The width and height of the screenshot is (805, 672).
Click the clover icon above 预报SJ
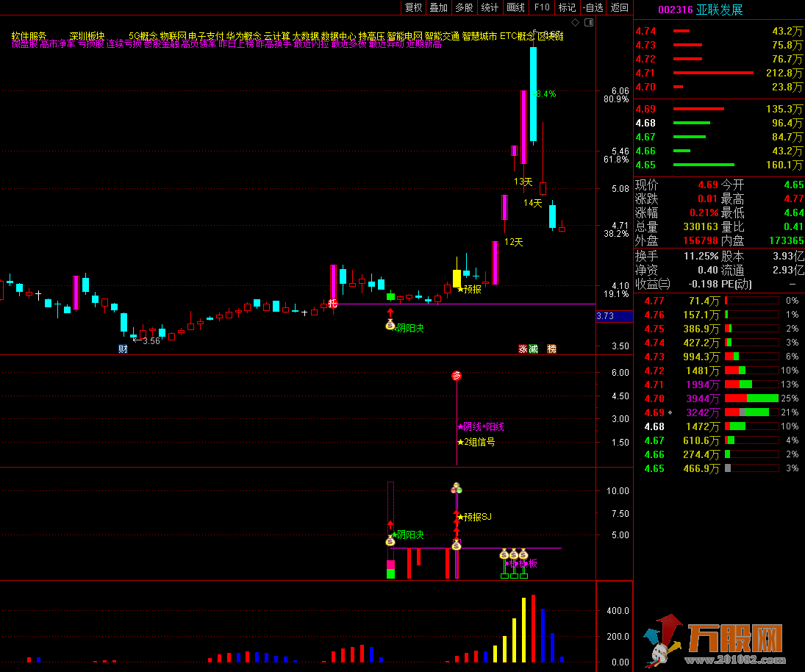[x=457, y=487]
